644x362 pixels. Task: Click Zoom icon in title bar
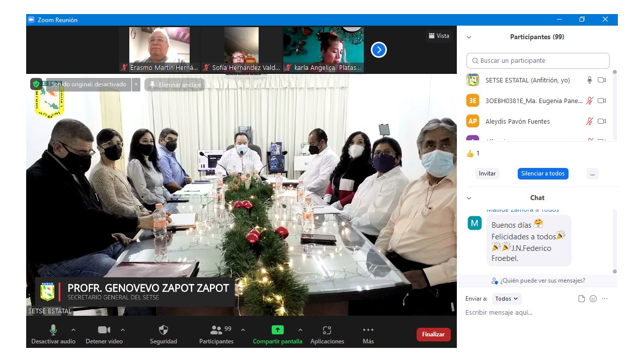(31, 20)
